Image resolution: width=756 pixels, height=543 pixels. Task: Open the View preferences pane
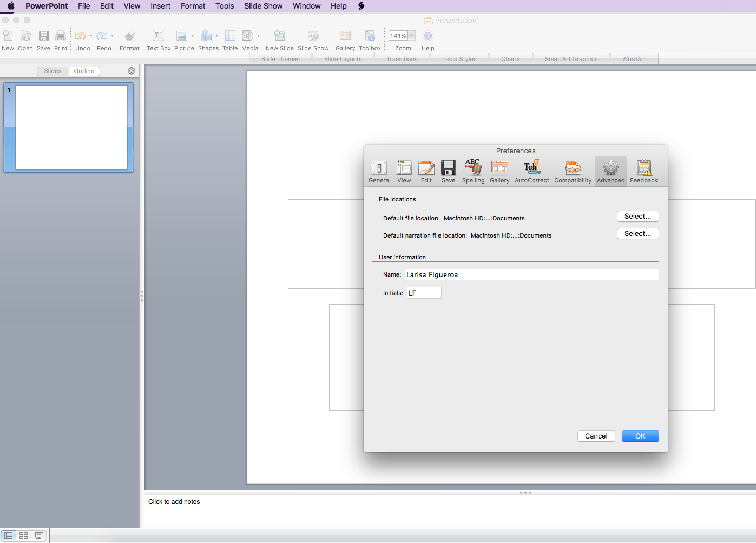(x=404, y=172)
